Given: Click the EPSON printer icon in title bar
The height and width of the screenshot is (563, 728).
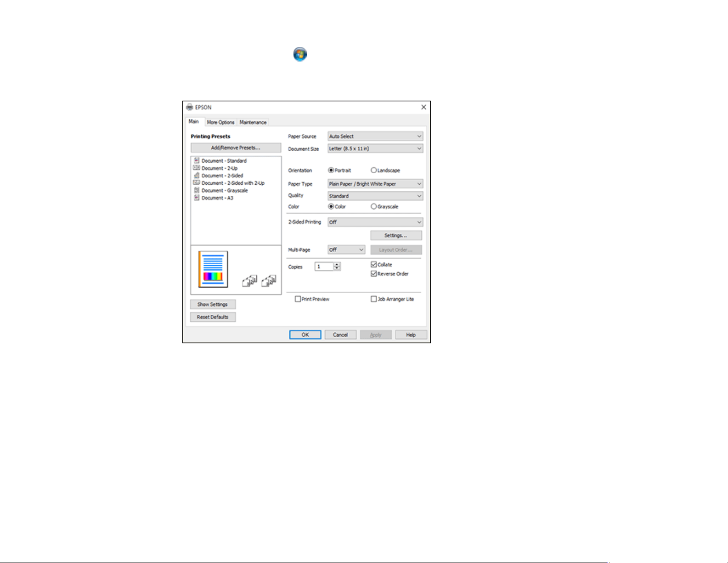Looking at the screenshot, I should point(190,107).
